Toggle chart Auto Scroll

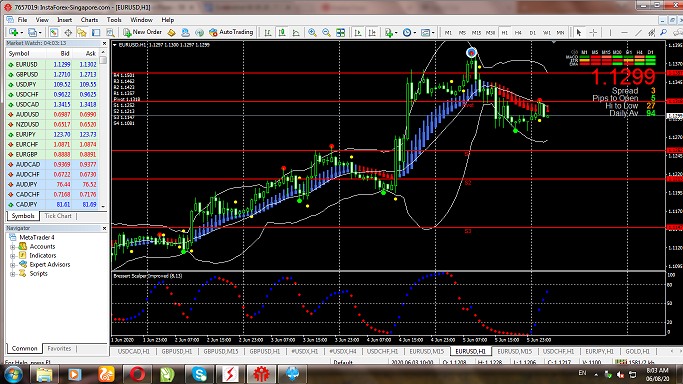[x=358, y=32]
